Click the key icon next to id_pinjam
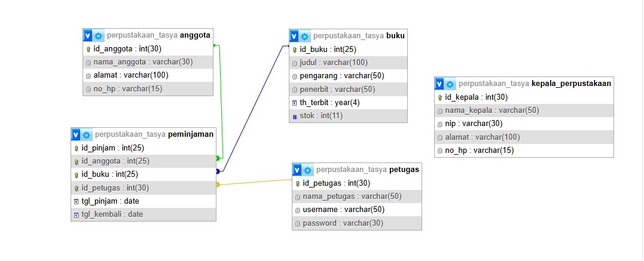This screenshot has height=261, width=644. (77, 148)
